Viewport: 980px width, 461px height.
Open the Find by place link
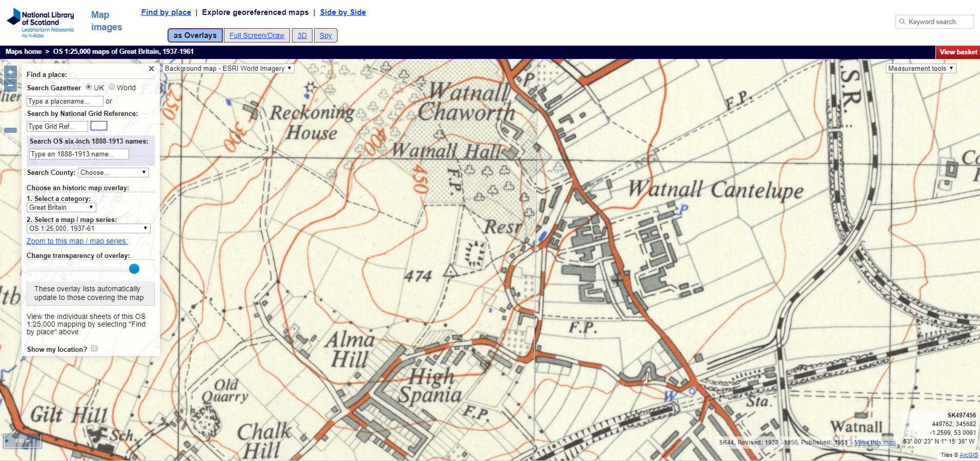pyautogui.click(x=166, y=12)
